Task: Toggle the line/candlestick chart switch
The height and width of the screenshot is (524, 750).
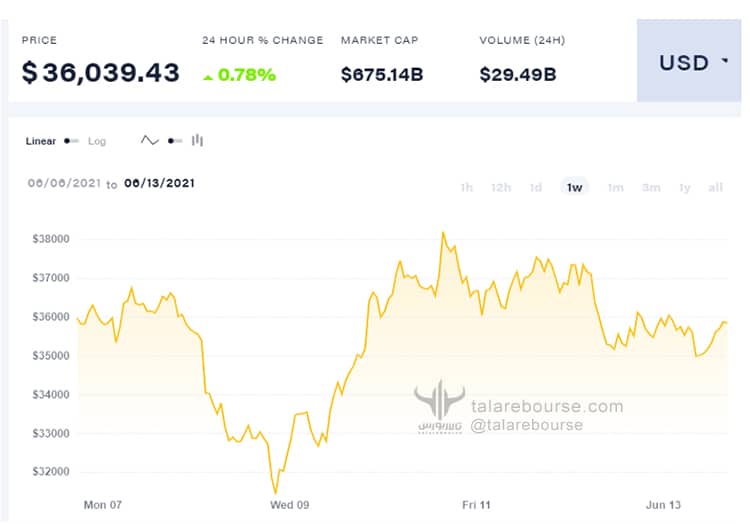Action: (175, 141)
